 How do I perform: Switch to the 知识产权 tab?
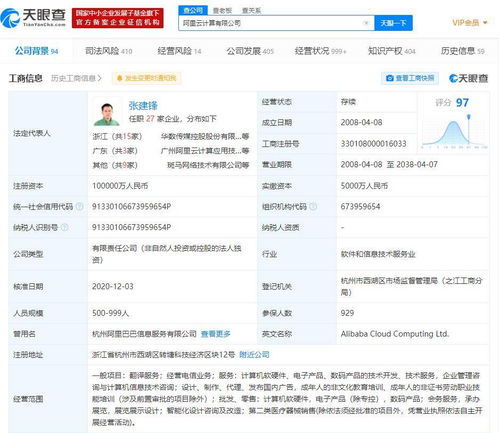click(x=392, y=51)
